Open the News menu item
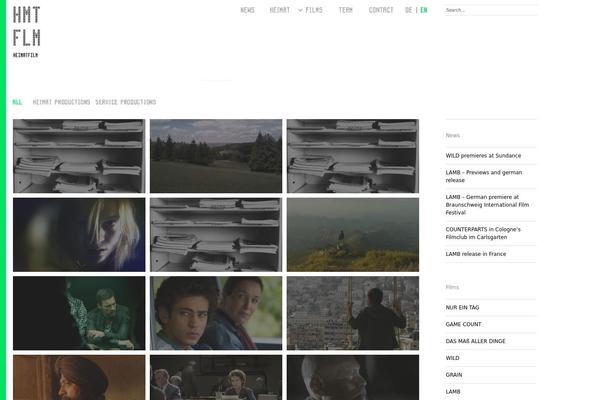 point(247,10)
